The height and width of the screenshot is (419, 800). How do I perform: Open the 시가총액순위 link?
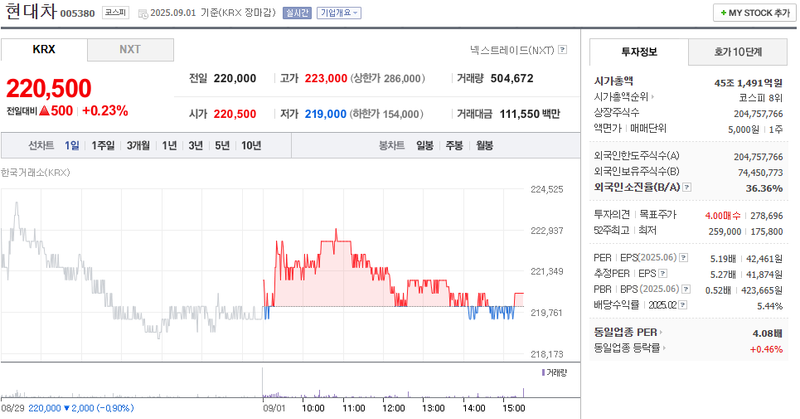(x=624, y=96)
